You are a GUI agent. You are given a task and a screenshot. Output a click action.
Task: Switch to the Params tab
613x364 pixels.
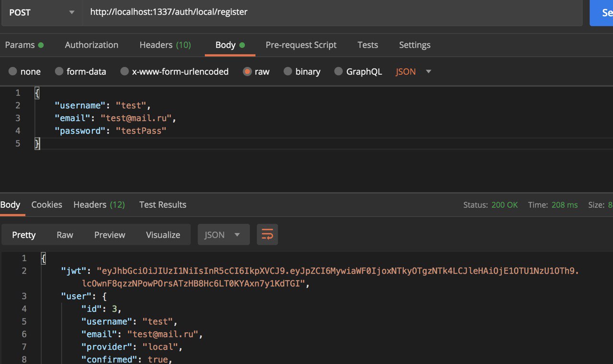(x=24, y=45)
